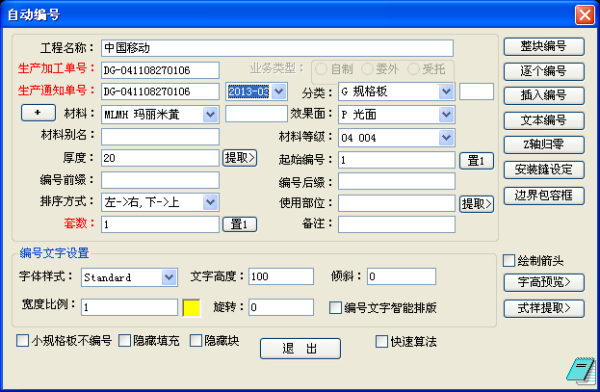The width and height of the screenshot is (600, 392).
Task: Click the 起始编号 input field
Action: [397, 160]
